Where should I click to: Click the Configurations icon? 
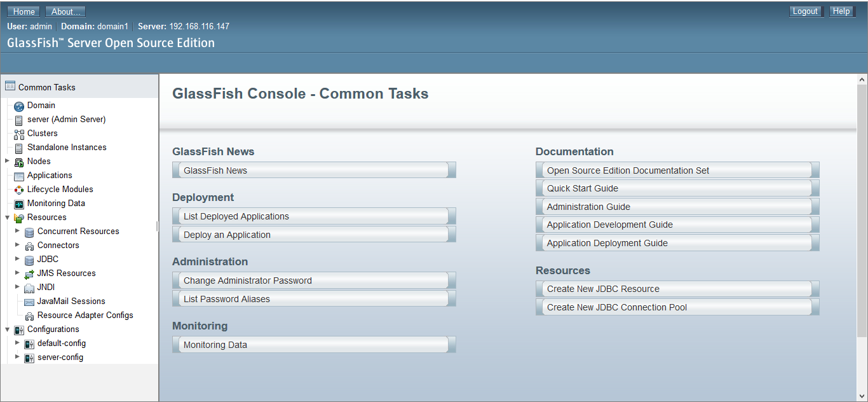19,330
